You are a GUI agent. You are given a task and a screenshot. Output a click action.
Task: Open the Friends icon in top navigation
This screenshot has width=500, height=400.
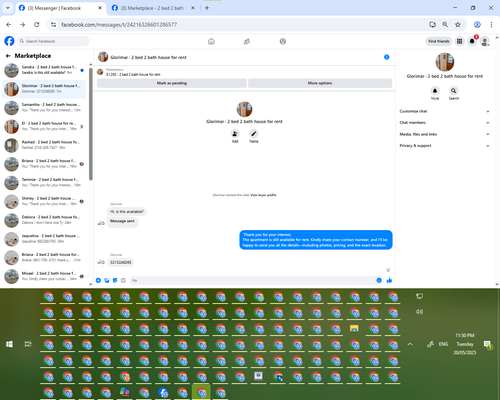[x=247, y=41]
